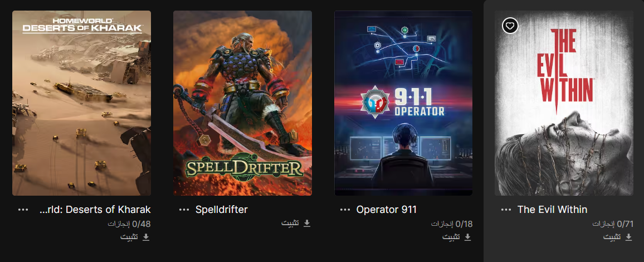Select the Spelldrifter game cover
Screen dimensions: 644x262
pyautogui.click(x=242, y=103)
